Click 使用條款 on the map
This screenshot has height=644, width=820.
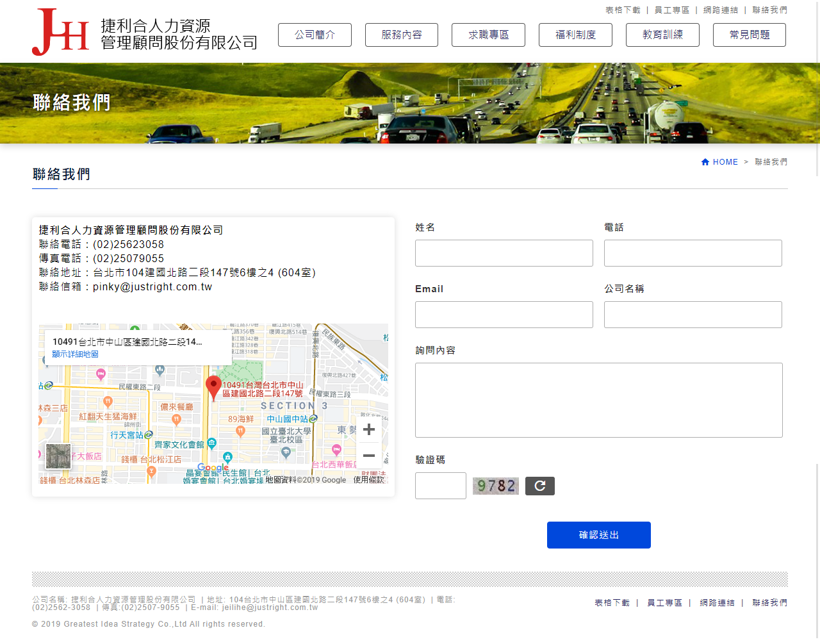pos(369,479)
